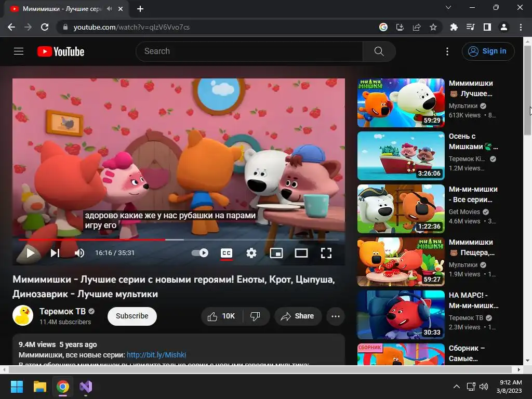
Task: Skip to next video
Action: coord(55,253)
